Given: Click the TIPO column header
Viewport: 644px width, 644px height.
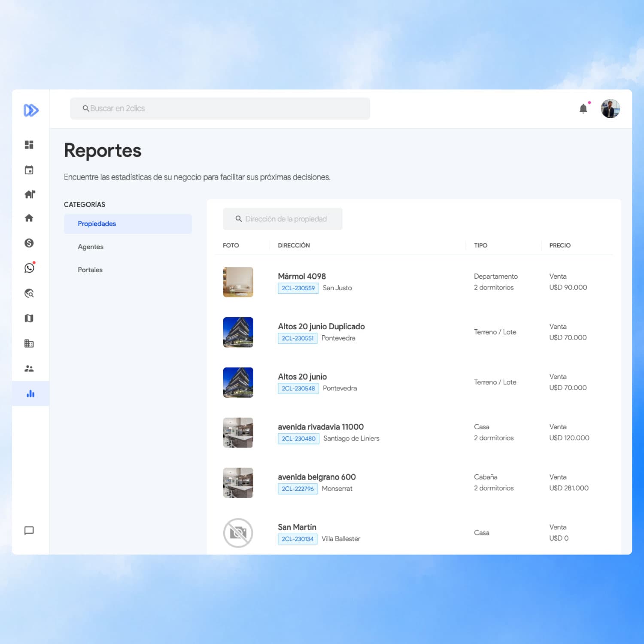Looking at the screenshot, I should [x=480, y=246].
